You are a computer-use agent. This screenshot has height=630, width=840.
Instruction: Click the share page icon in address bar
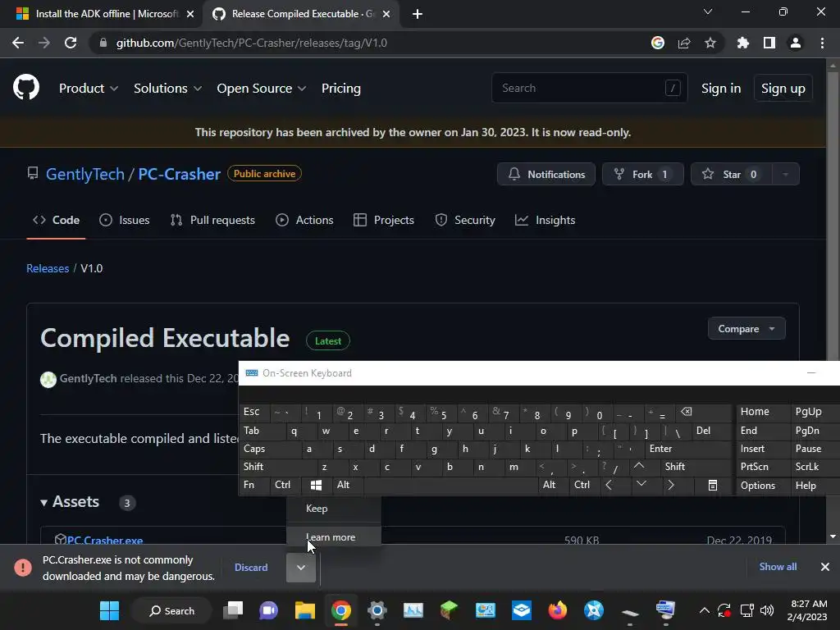tap(684, 43)
